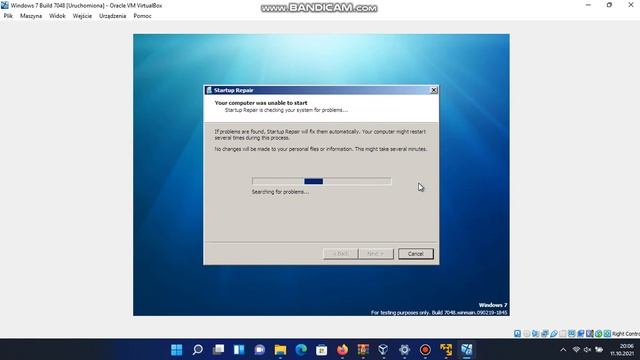
Task: Click the VirtualBox audio indicator
Action: point(536,333)
